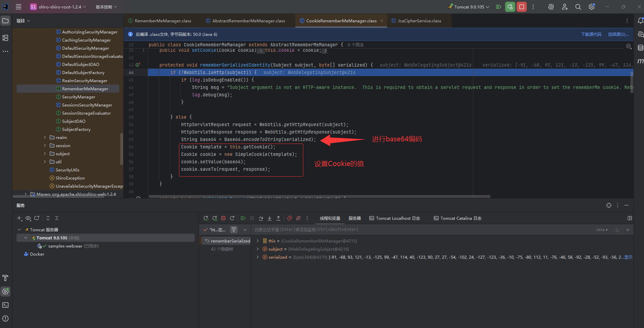Click the 下载源代码 link
Viewport: 644px width, 328px height.
click(591, 34)
